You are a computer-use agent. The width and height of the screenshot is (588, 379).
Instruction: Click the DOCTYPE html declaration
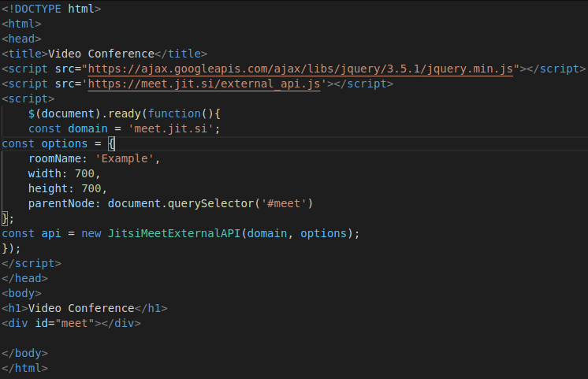click(51, 9)
